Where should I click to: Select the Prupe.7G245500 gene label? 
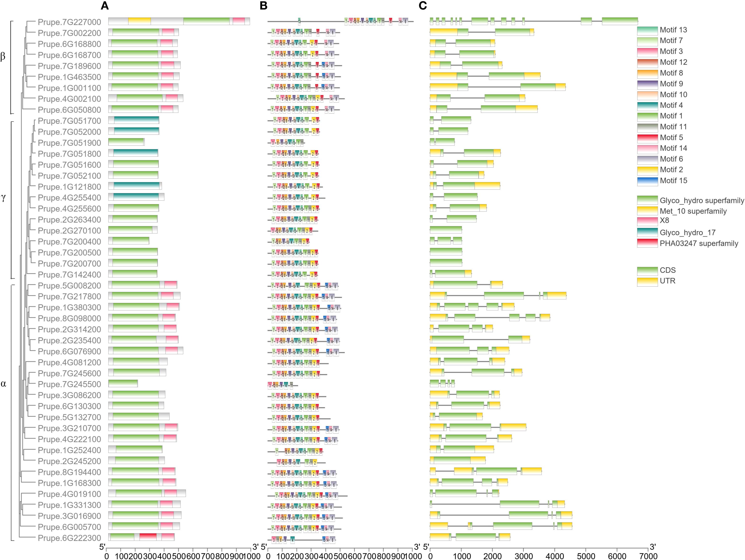(x=69, y=384)
